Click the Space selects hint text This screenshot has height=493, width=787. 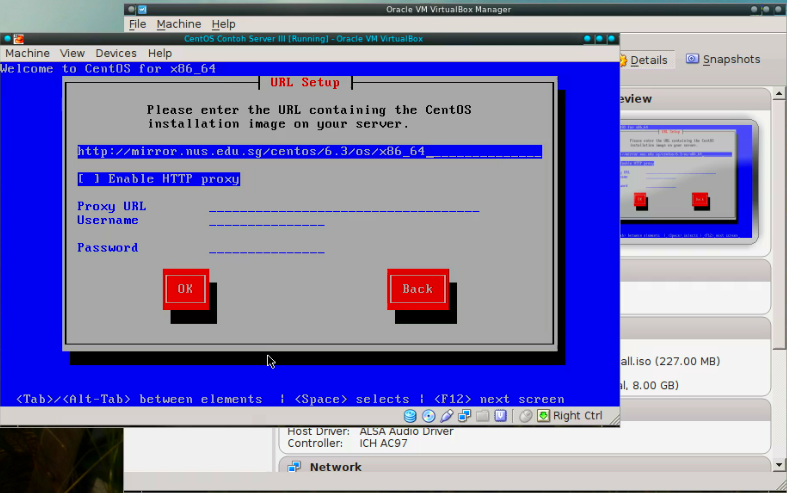coord(352,399)
